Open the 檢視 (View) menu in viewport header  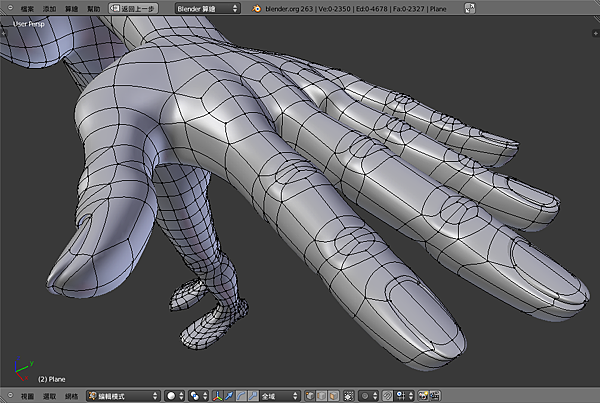[27, 396]
